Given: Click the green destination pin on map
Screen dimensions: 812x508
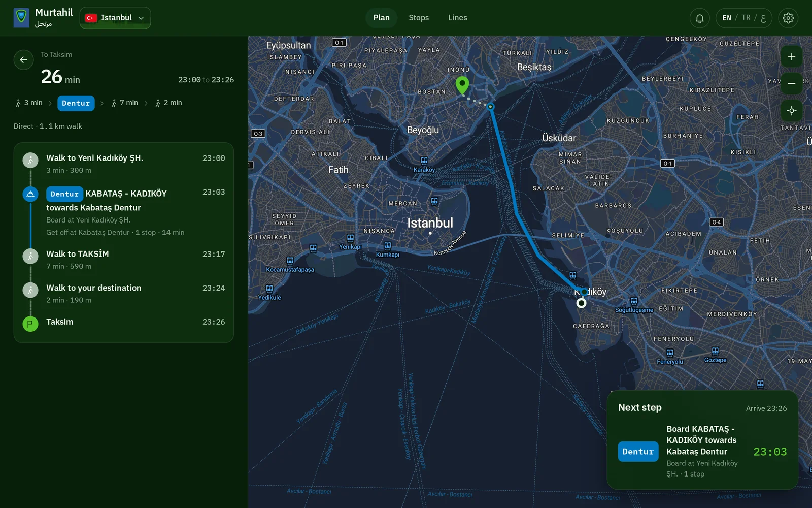Looking at the screenshot, I should click(462, 85).
